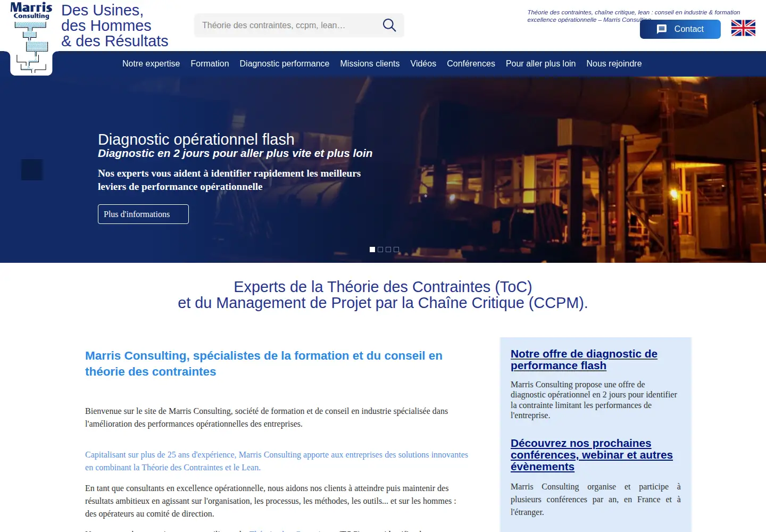Click the sidebar text "Marris Consulting organise et participe"
The image size is (766, 532).
click(x=596, y=500)
